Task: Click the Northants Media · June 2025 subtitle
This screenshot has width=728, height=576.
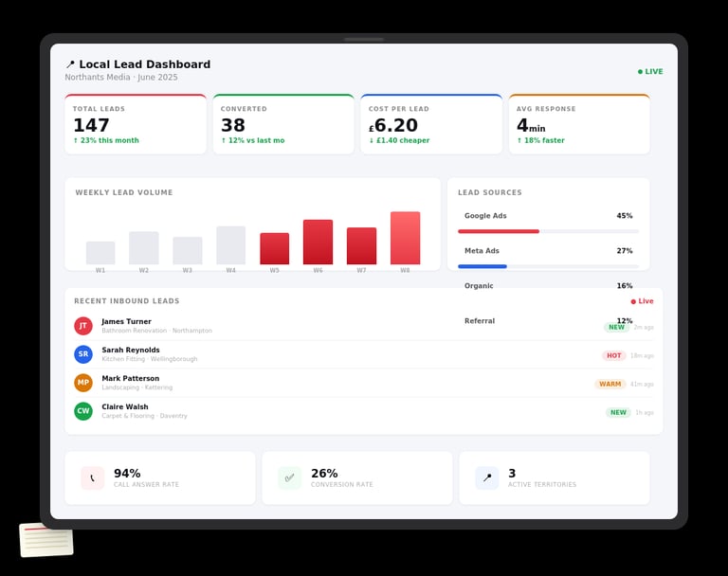Action: click(121, 77)
